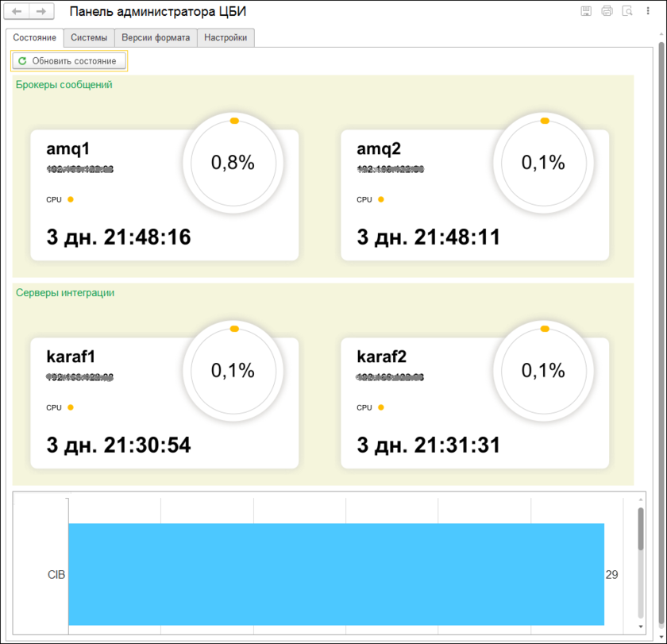Open the print preview icon

pos(627,11)
